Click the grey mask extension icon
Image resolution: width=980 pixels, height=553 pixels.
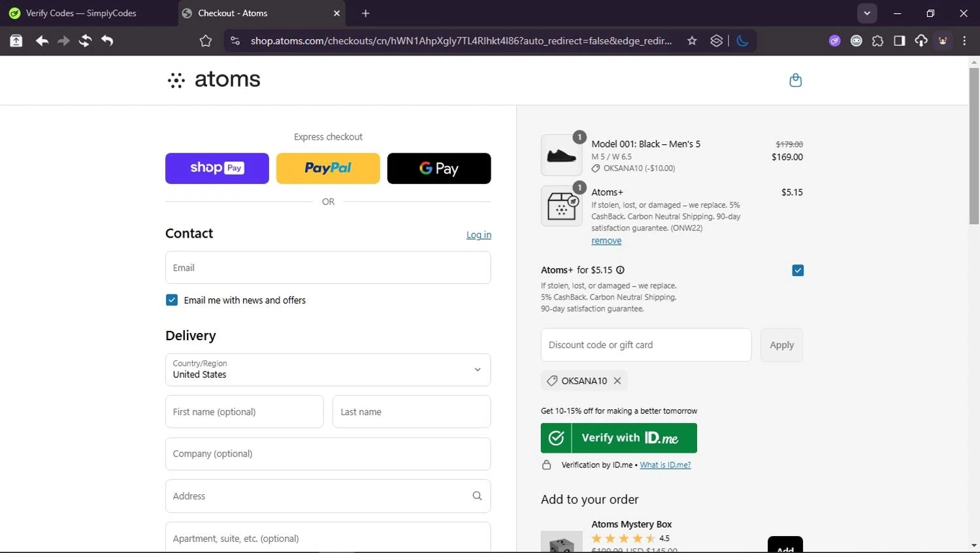856,40
